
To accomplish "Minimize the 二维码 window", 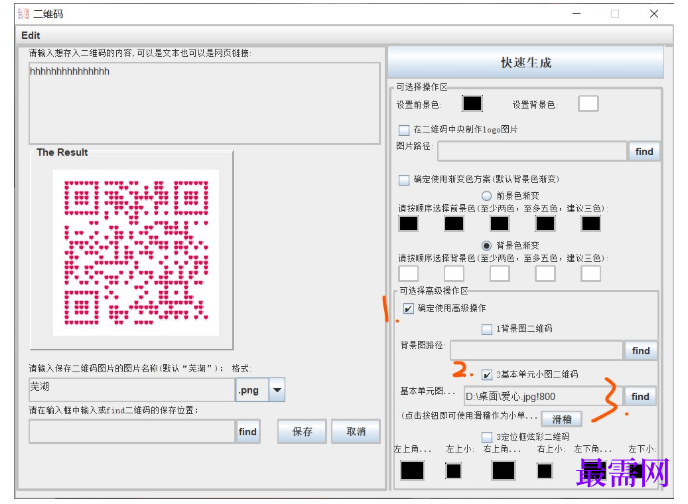I will tap(577, 14).
